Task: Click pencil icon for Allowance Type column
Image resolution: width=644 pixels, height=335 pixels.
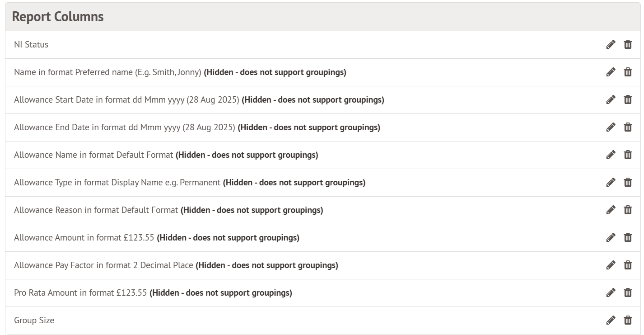Action: [611, 182]
